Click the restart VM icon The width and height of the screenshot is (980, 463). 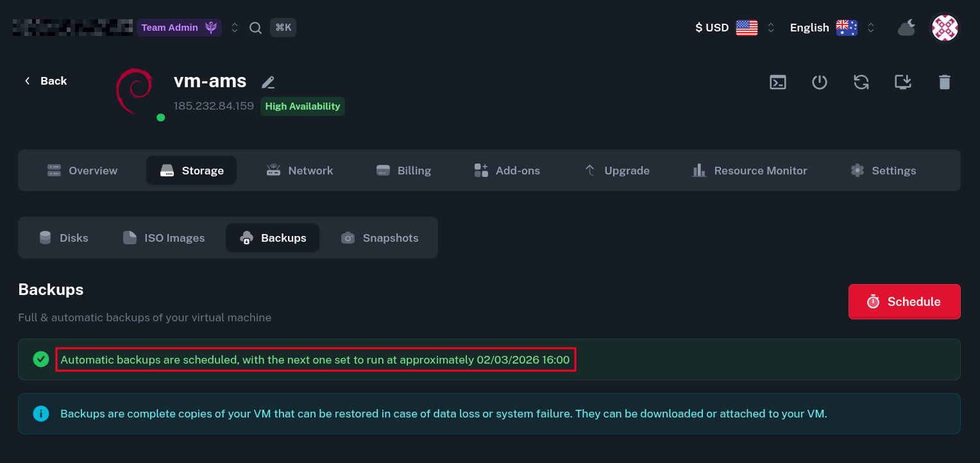[x=861, y=82]
